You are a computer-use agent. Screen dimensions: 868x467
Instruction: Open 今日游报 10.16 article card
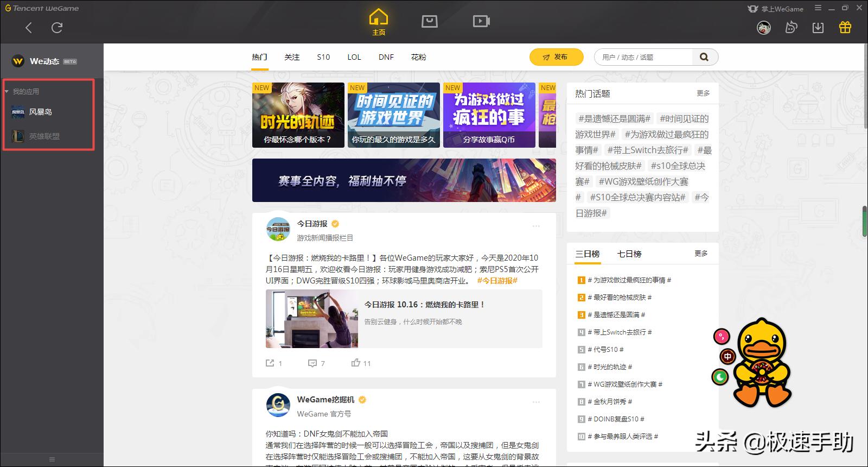point(404,319)
